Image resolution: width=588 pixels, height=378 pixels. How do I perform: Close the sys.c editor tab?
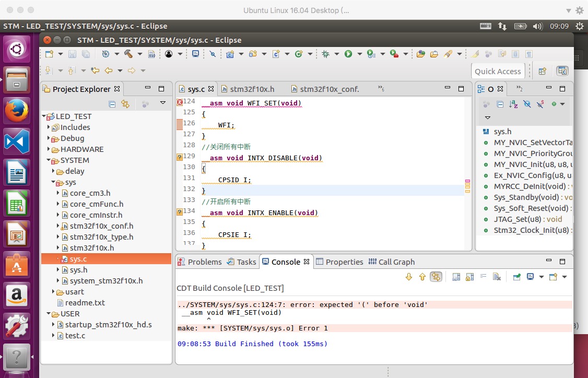coord(211,89)
